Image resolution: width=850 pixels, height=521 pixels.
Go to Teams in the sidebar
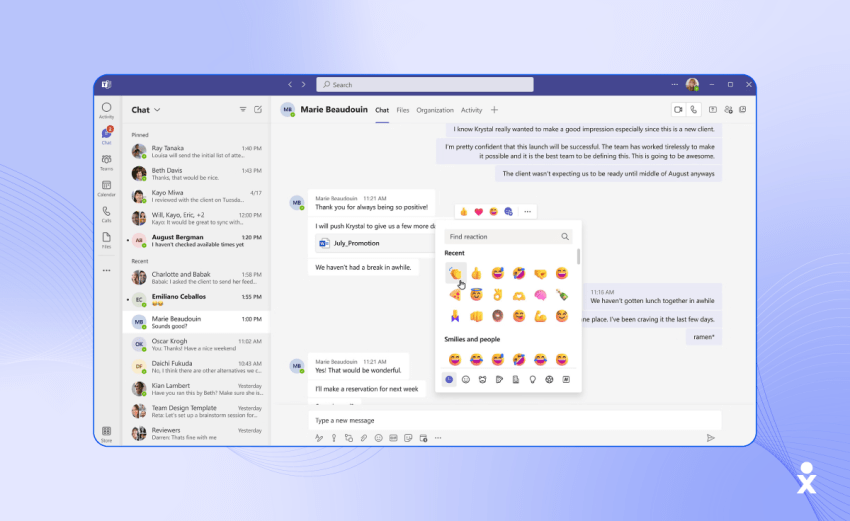106,162
